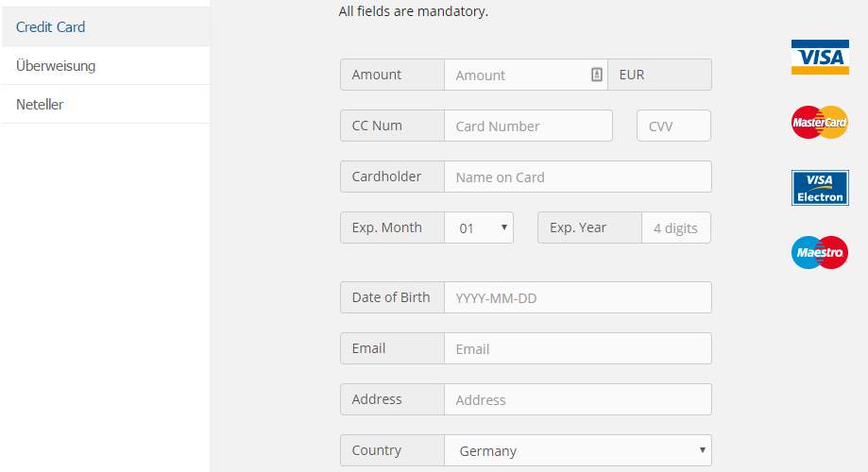Click the Name on Card field
Viewport: 868px width, 472px height.
[x=578, y=177]
